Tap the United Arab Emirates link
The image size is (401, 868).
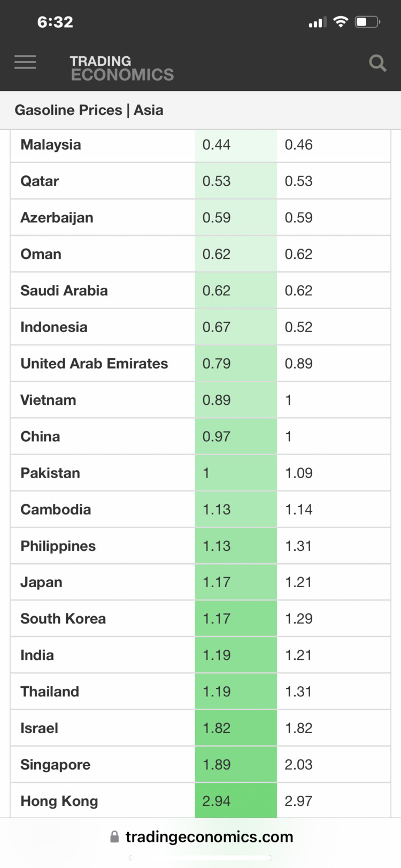(94, 364)
